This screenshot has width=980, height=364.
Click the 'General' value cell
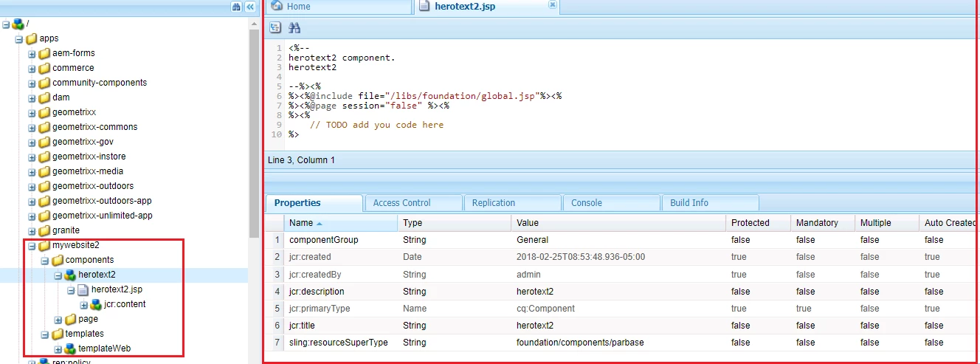[532, 240]
